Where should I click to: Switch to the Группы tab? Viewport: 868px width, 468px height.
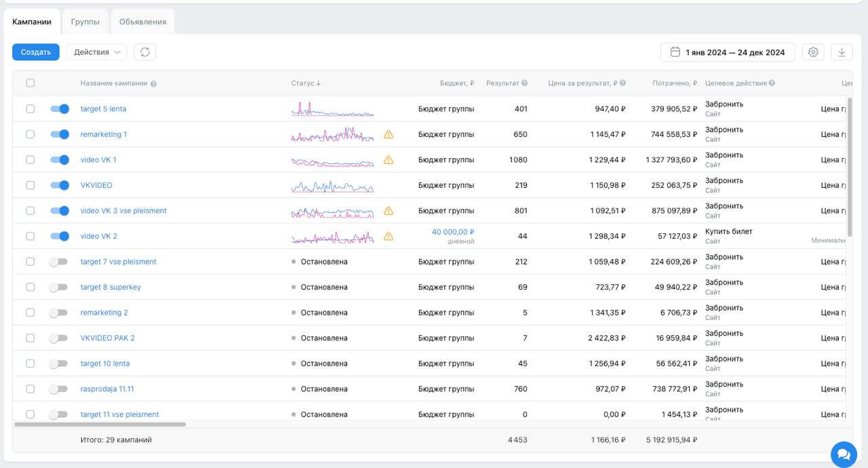[x=85, y=22]
